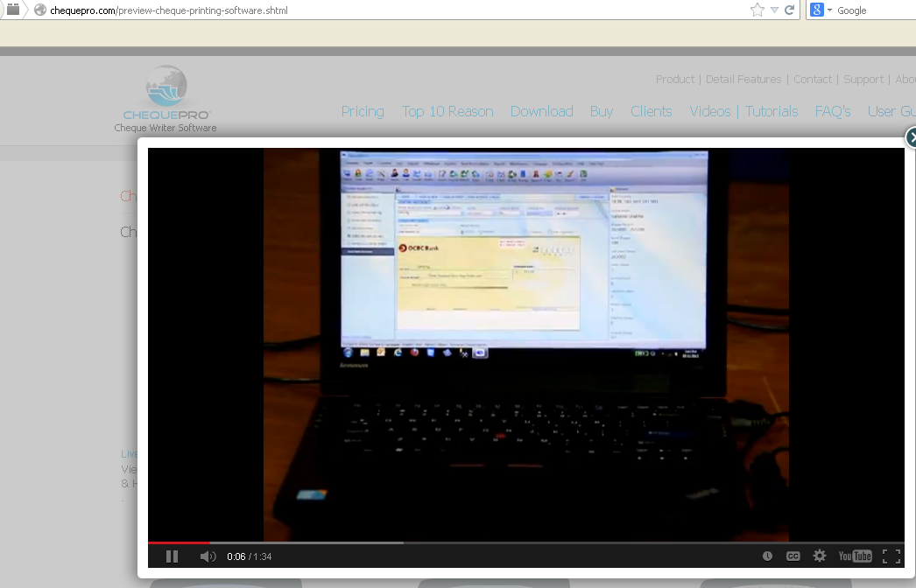Toggle closed captions CC button
The image size is (916, 588).
point(793,556)
